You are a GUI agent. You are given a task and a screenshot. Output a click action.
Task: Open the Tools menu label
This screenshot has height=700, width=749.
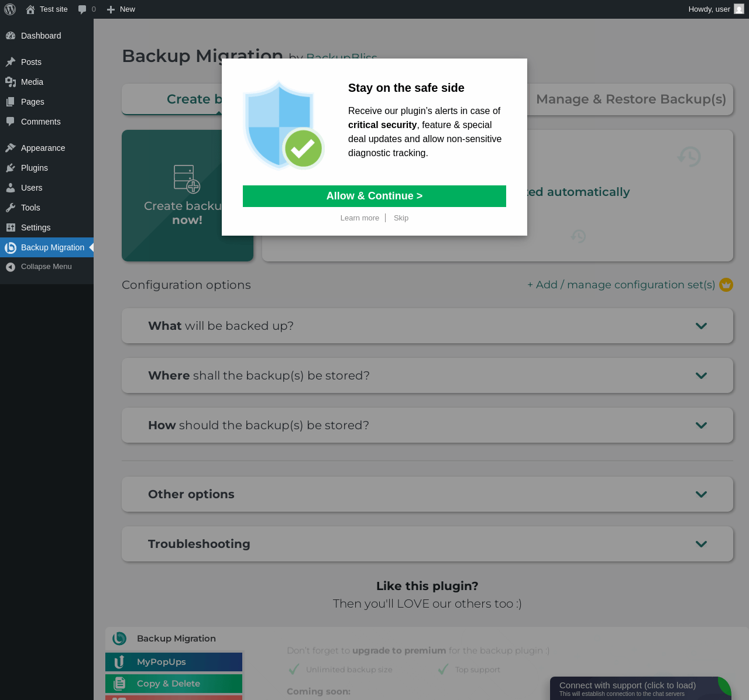click(30, 208)
